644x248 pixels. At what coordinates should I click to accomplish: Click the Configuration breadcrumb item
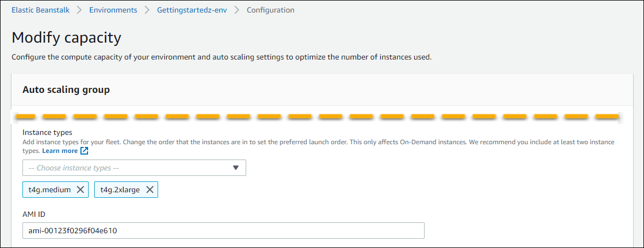(270, 10)
